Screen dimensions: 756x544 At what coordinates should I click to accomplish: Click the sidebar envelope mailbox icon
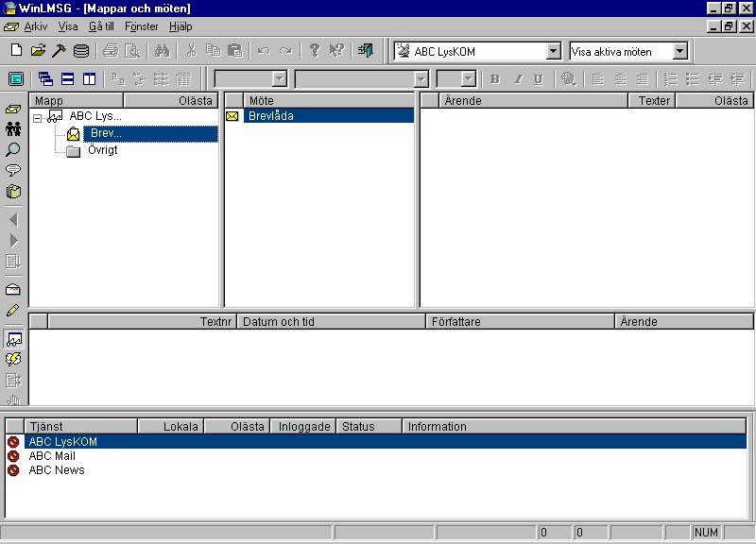click(x=13, y=289)
